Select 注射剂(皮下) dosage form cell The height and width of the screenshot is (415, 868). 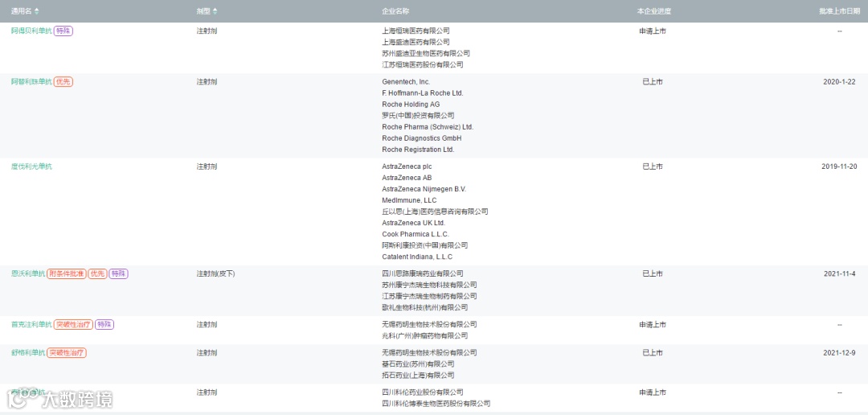tap(216, 273)
